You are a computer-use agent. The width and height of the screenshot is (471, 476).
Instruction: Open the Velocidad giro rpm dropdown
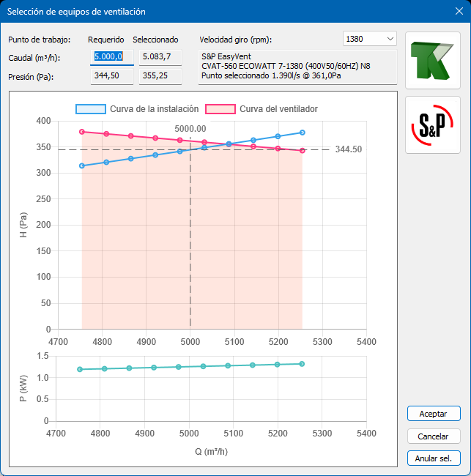(370, 38)
